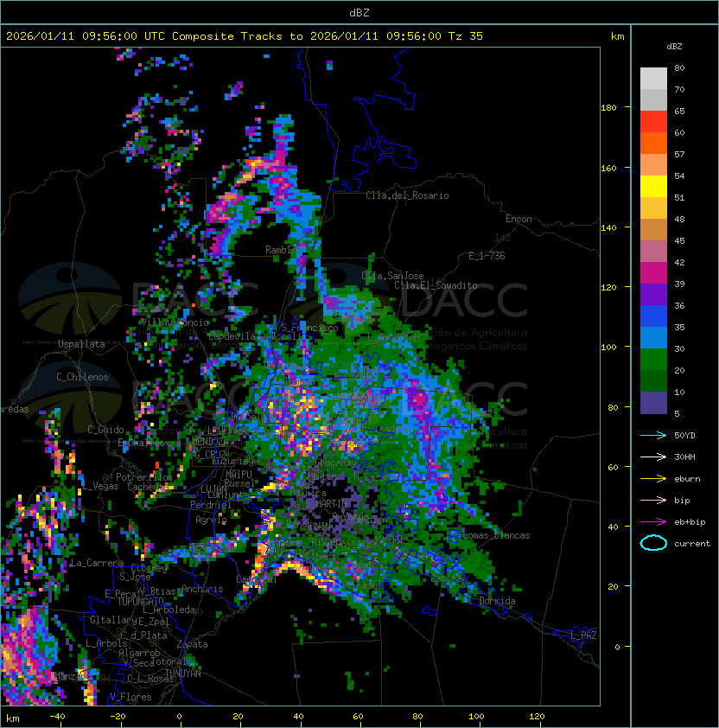
Task: Click the 'TUNUYAN' map label
Action: tap(183, 674)
